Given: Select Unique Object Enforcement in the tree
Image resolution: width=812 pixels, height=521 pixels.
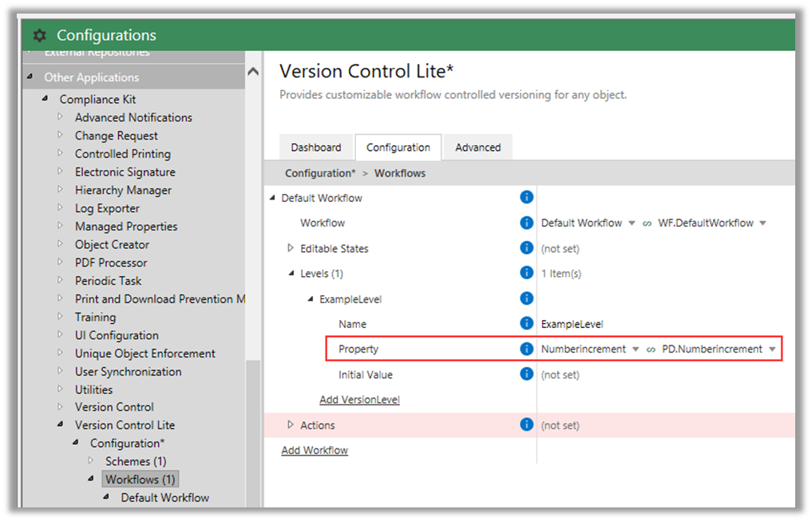Looking at the screenshot, I should coord(145,353).
